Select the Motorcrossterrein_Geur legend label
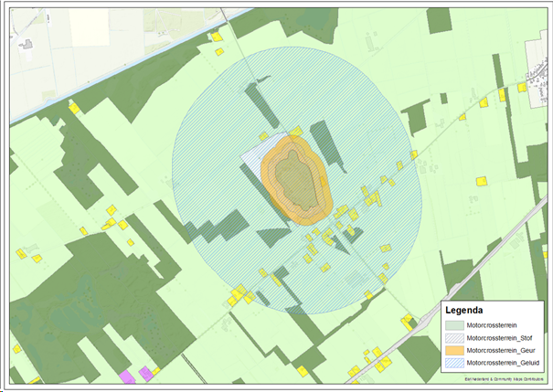 500,350
